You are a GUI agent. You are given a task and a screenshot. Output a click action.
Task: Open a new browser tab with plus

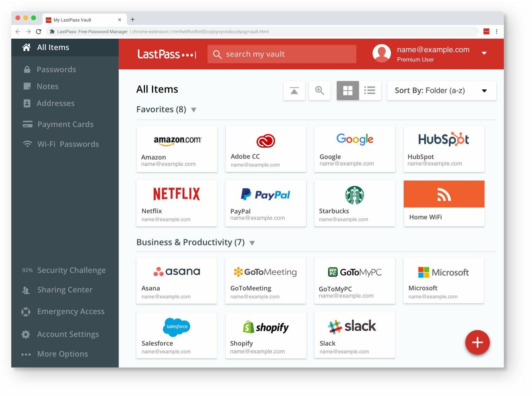(132, 20)
